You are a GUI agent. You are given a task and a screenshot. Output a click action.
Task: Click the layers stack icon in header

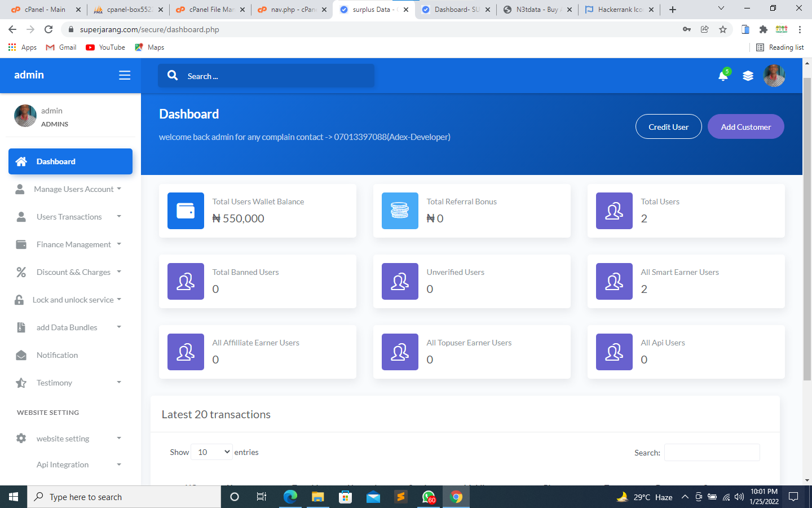748,76
